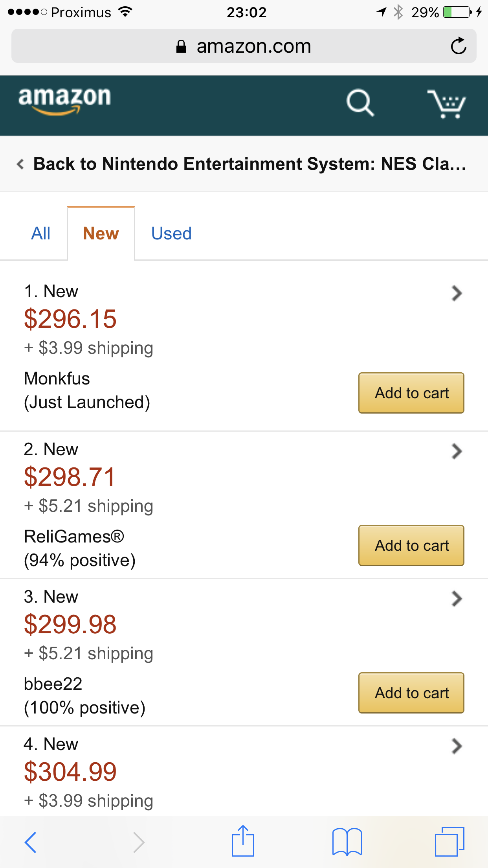Open the shopping cart icon
Screen dimensions: 488x868
tap(446, 104)
